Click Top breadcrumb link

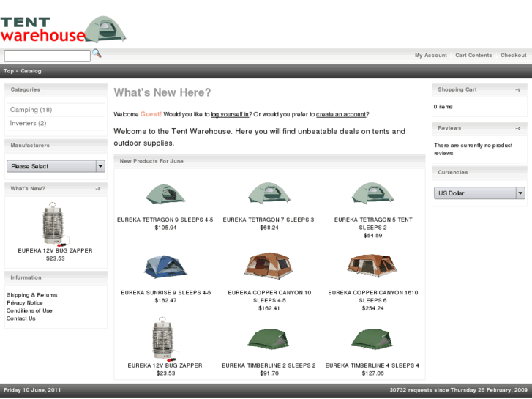pyautogui.click(x=9, y=71)
